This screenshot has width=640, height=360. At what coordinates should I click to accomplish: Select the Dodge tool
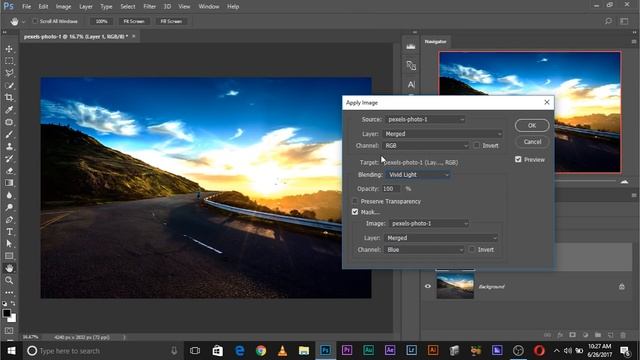pos(9,207)
